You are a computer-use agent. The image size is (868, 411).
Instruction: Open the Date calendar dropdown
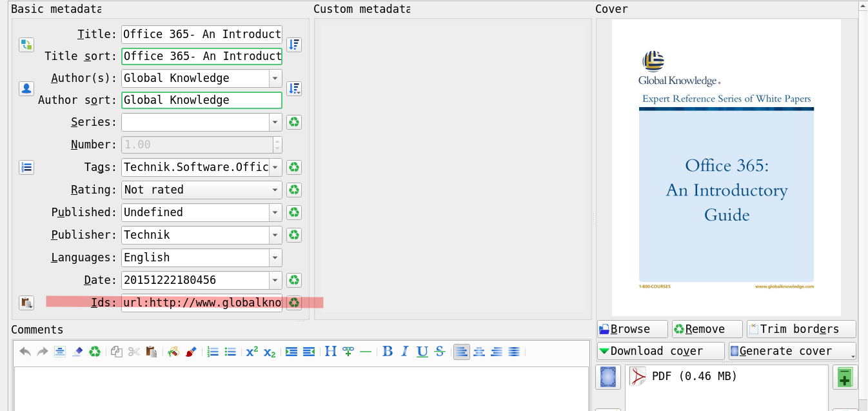click(x=276, y=280)
